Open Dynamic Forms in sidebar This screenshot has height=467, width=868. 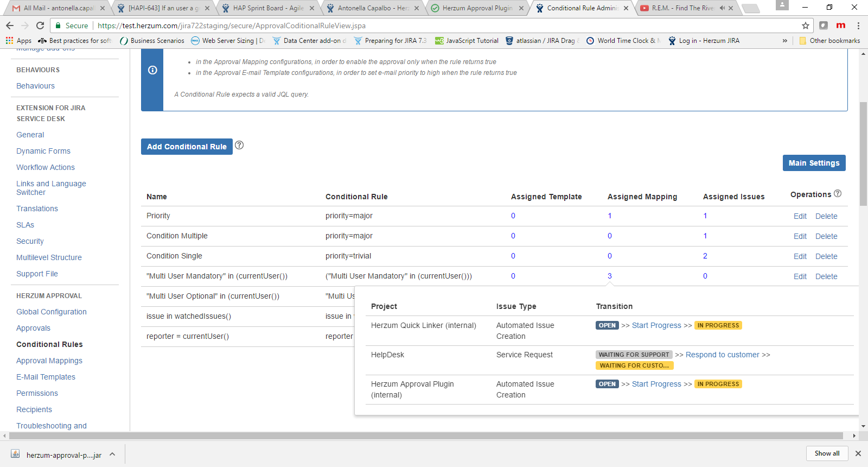coord(43,151)
